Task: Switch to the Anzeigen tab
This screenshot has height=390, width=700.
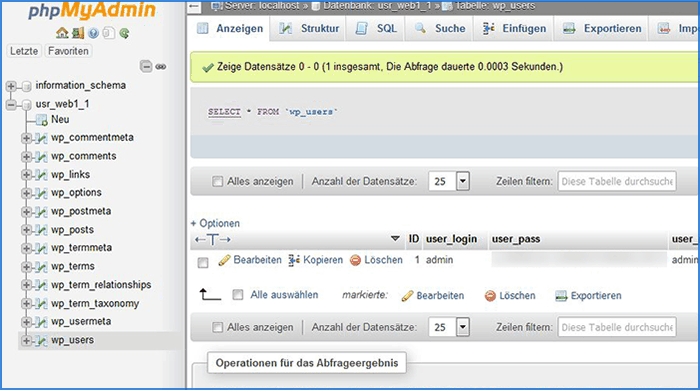Action: pos(230,29)
